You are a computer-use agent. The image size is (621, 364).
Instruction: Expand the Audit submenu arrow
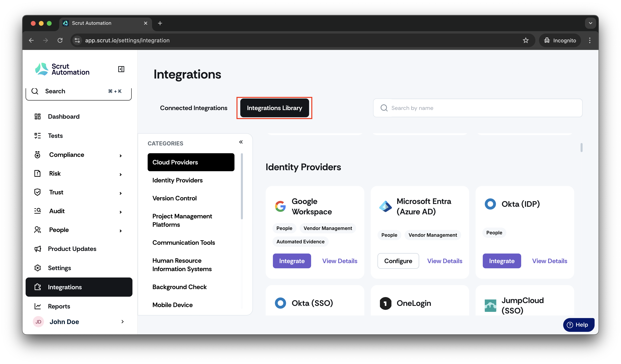(x=120, y=212)
